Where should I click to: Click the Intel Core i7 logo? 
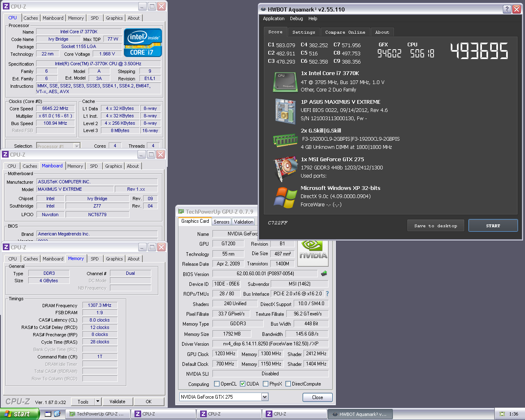click(143, 43)
